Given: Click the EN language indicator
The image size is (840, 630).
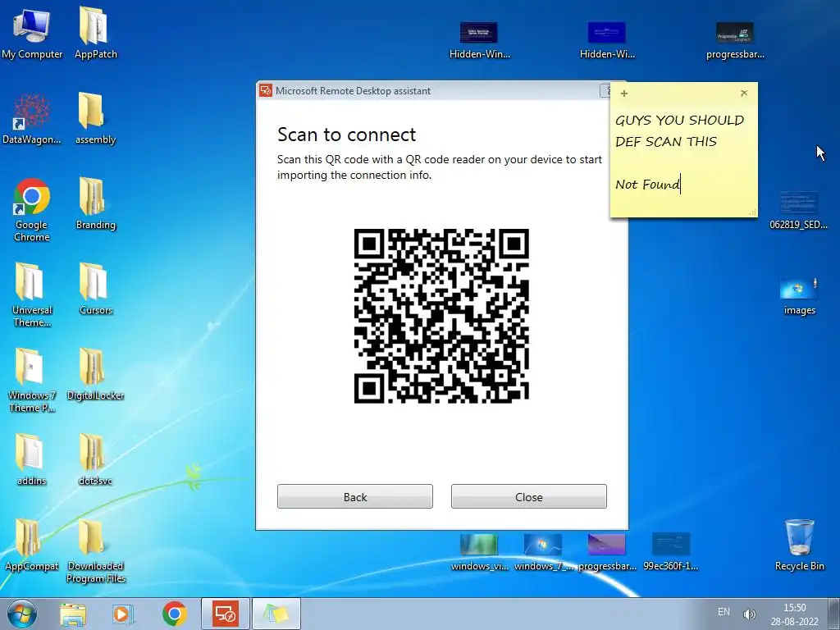Looking at the screenshot, I should coord(724,612).
